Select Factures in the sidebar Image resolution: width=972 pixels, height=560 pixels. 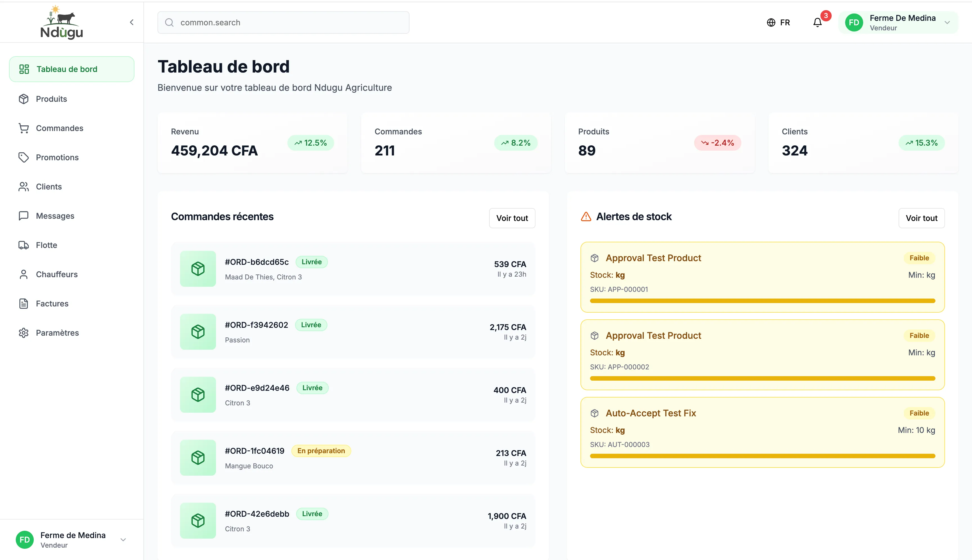[x=52, y=304]
